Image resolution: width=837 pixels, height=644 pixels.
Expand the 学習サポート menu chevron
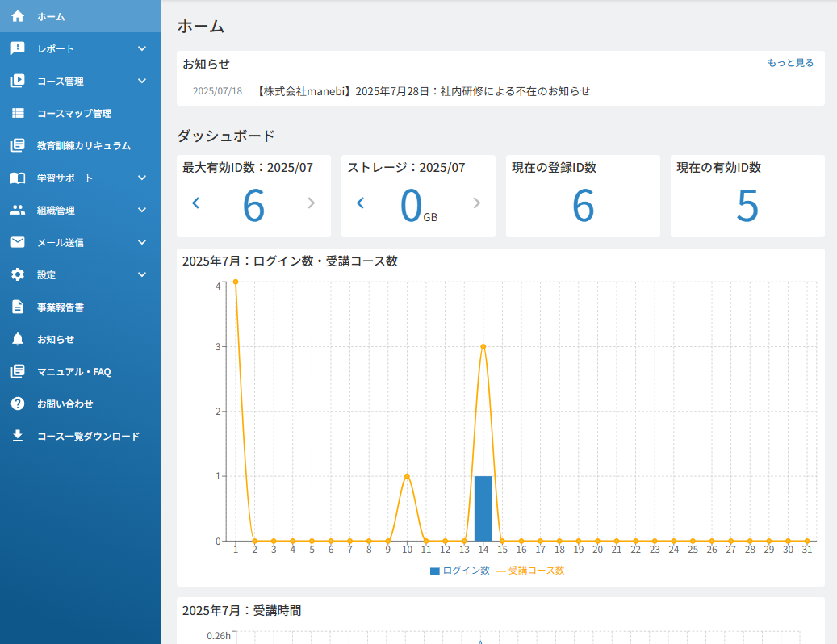(x=142, y=178)
